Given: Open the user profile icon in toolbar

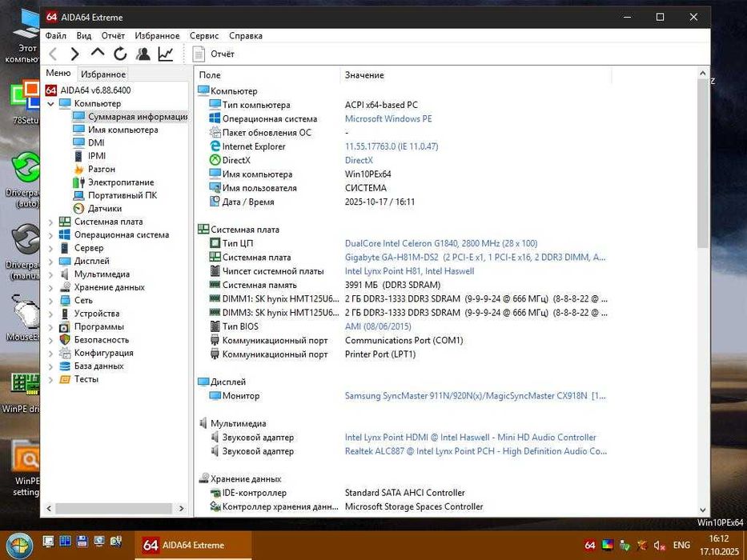Looking at the screenshot, I should [x=143, y=54].
